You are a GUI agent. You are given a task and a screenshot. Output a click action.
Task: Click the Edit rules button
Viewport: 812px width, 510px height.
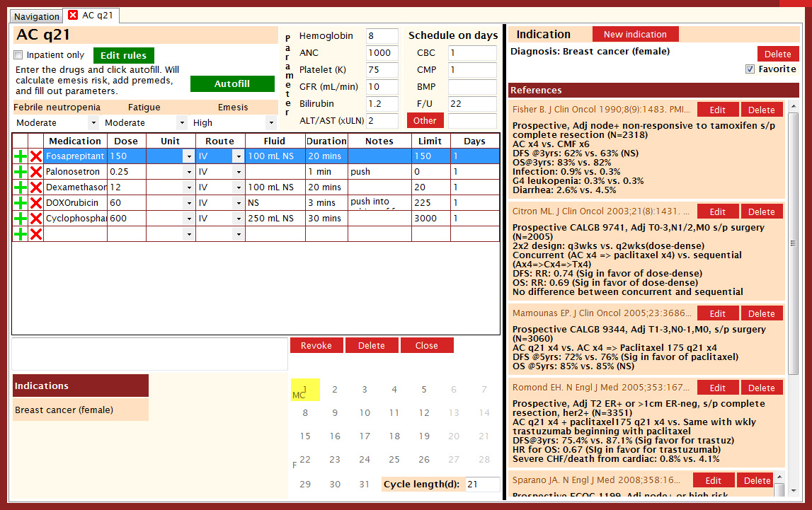pyautogui.click(x=124, y=55)
